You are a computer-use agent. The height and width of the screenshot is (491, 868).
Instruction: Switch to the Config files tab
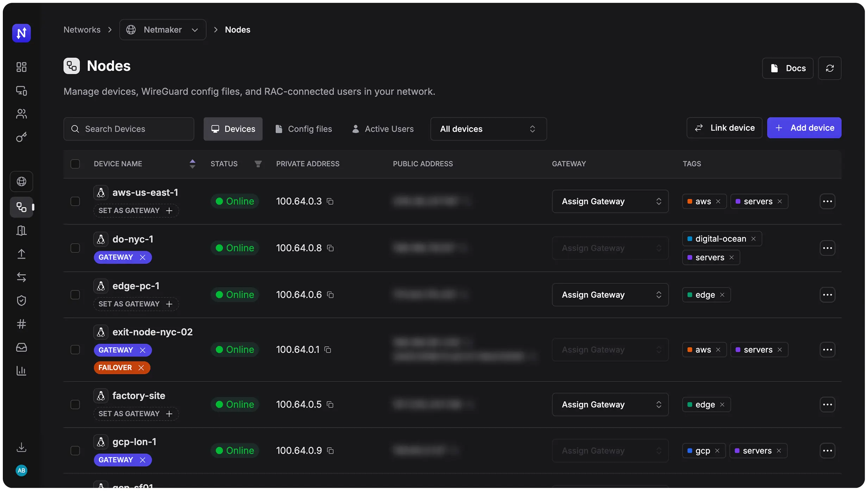click(x=304, y=129)
